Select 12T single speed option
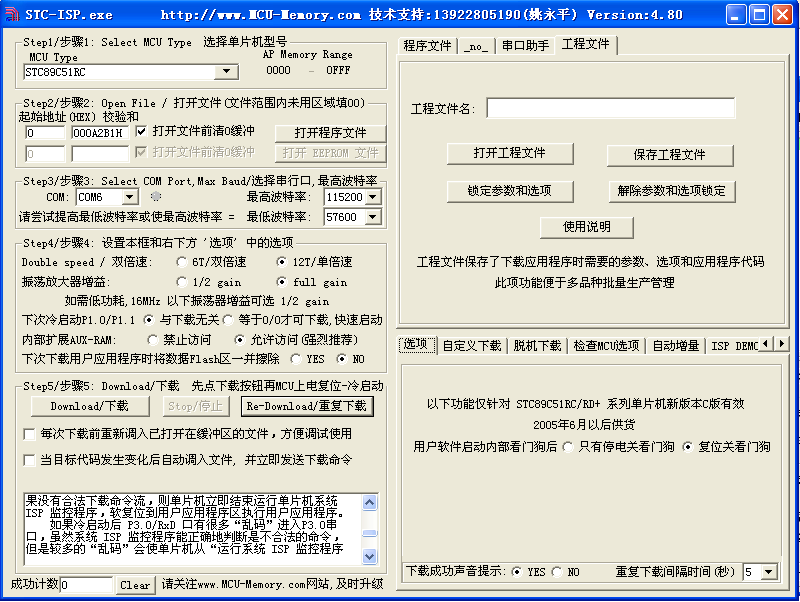The image size is (800, 602). click(x=281, y=262)
